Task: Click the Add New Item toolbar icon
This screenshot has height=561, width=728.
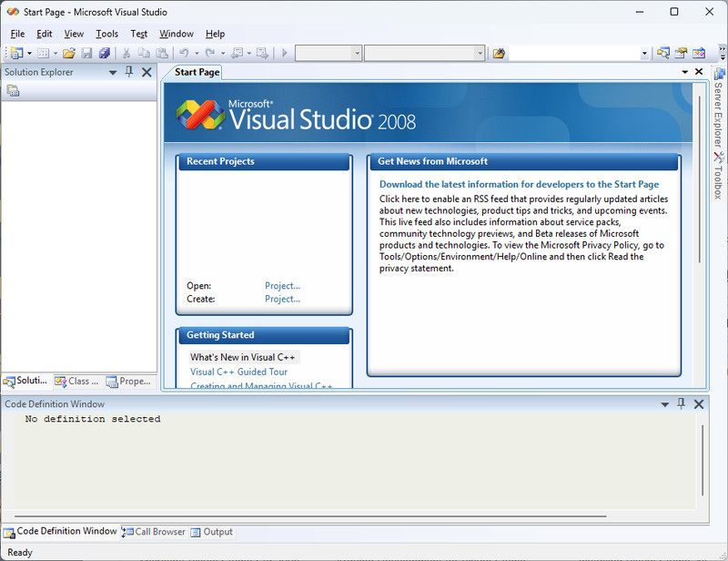Action: tap(43, 53)
